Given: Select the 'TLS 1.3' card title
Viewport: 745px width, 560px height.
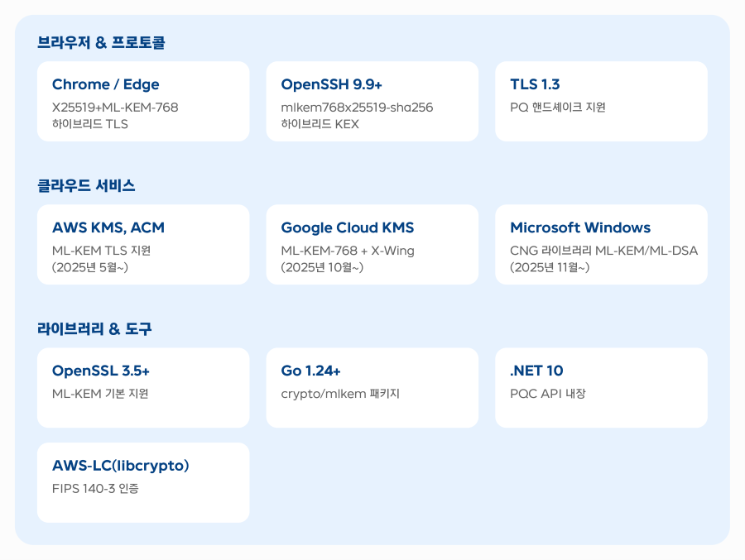Looking at the screenshot, I should pos(535,84).
